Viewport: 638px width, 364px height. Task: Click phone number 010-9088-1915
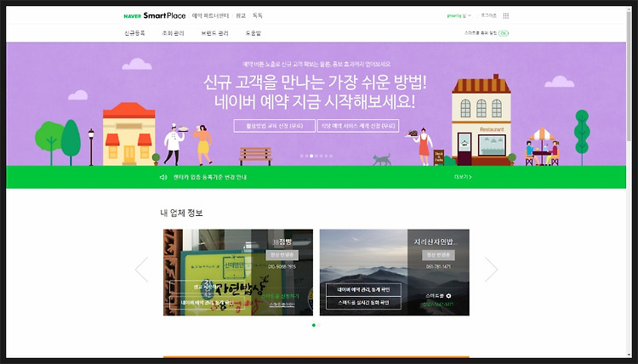pyautogui.click(x=282, y=267)
